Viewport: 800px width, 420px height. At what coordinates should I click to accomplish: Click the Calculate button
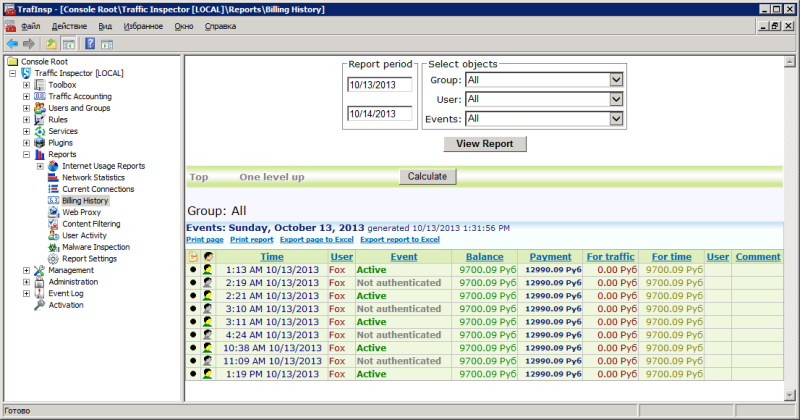point(428,177)
